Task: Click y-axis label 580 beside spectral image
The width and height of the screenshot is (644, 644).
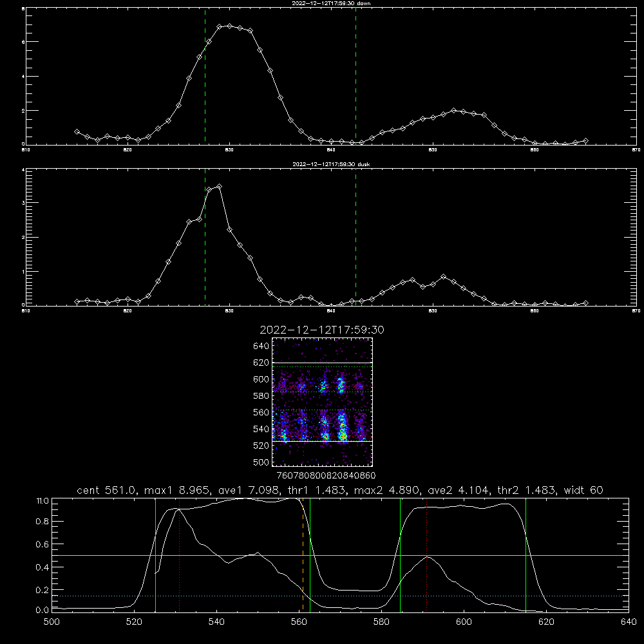Action: [261, 396]
